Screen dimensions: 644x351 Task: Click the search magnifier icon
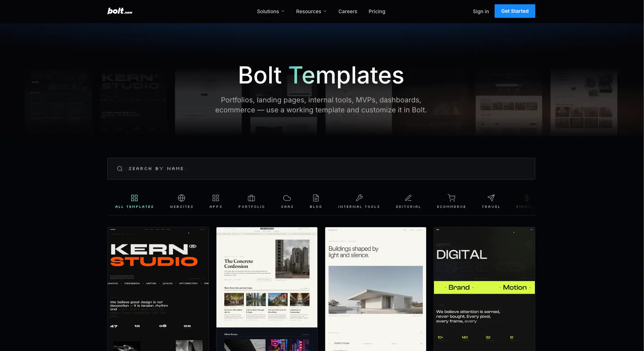[120, 169]
